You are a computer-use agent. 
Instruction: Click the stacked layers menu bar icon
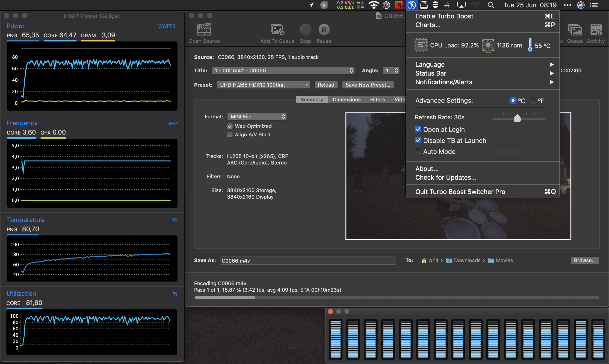[x=435, y=5]
